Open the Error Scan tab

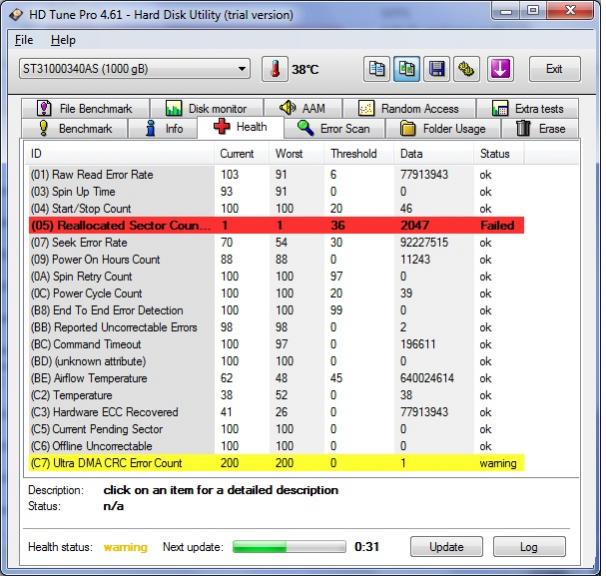click(334, 128)
